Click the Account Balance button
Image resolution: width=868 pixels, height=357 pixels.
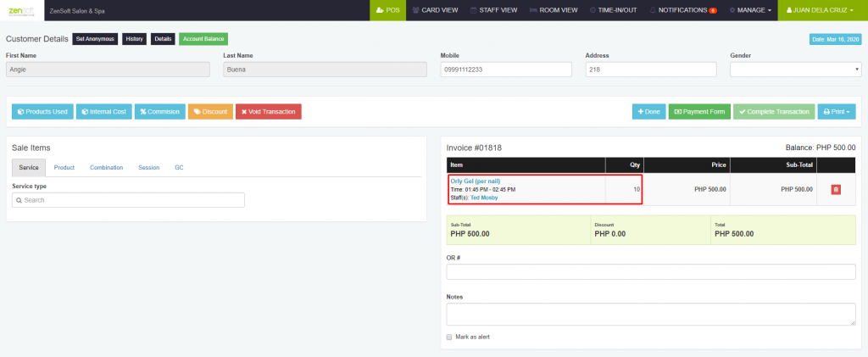[203, 39]
